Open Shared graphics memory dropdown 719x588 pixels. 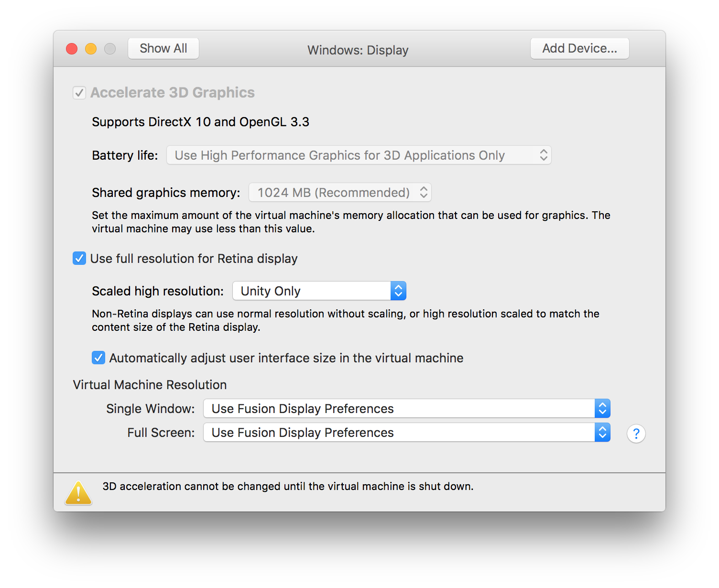click(x=340, y=193)
